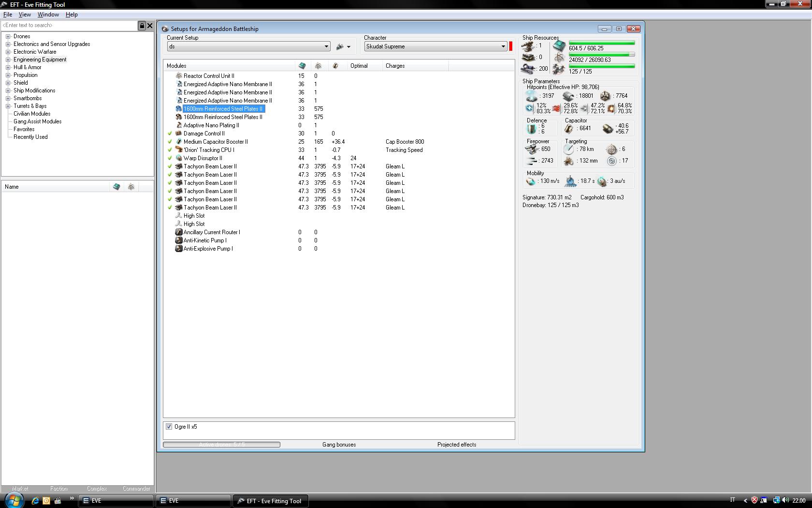Image resolution: width=812 pixels, height=508 pixels.
Task: Open the Help menu
Action: pyautogui.click(x=72, y=15)
